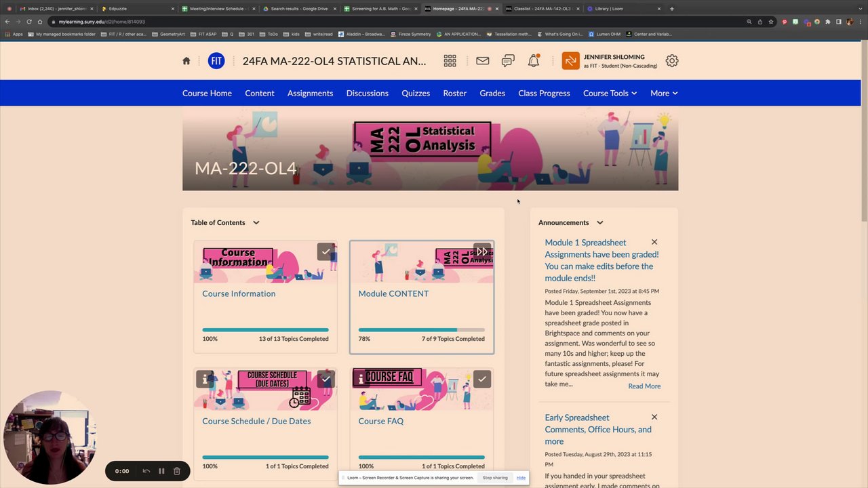Image resolution: width=868 pixels, height=488 pixels.
Task: Restart recording in Loom control bar
Action: click(x=146, y=471)
